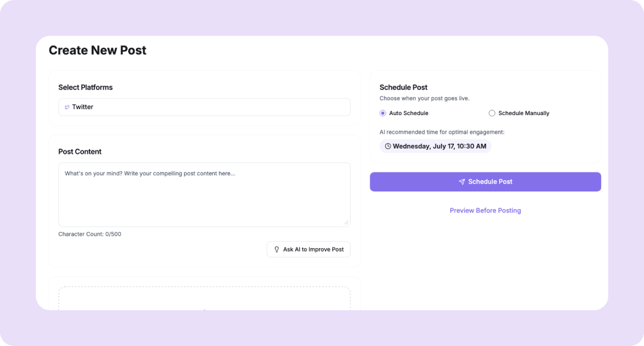Image resolution: width=644 pixels, height=346 pixels.
Task: Click the purple Schedule Post button
Action: pos(485,182)
